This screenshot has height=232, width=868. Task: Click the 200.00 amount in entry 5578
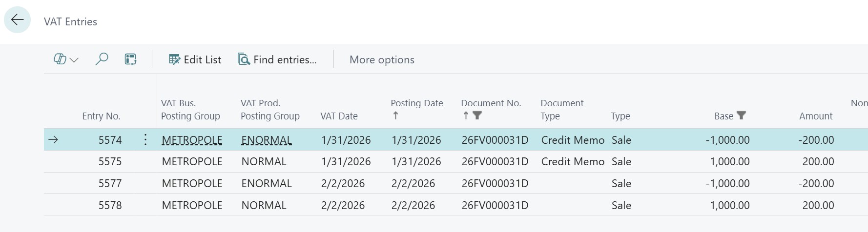pyautogui.click(x=818, y=205)
